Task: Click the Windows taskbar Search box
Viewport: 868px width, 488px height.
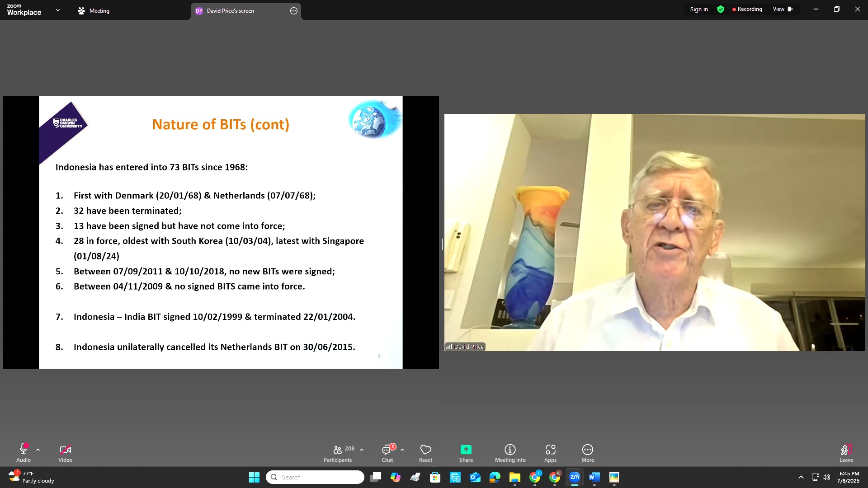Action: [315, 477]
